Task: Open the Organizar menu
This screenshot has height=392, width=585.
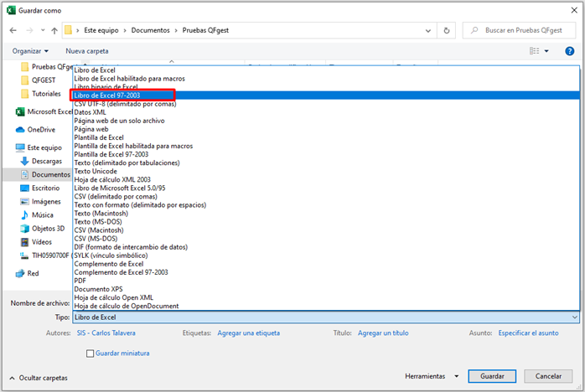Action: click(x=30, y=51)
